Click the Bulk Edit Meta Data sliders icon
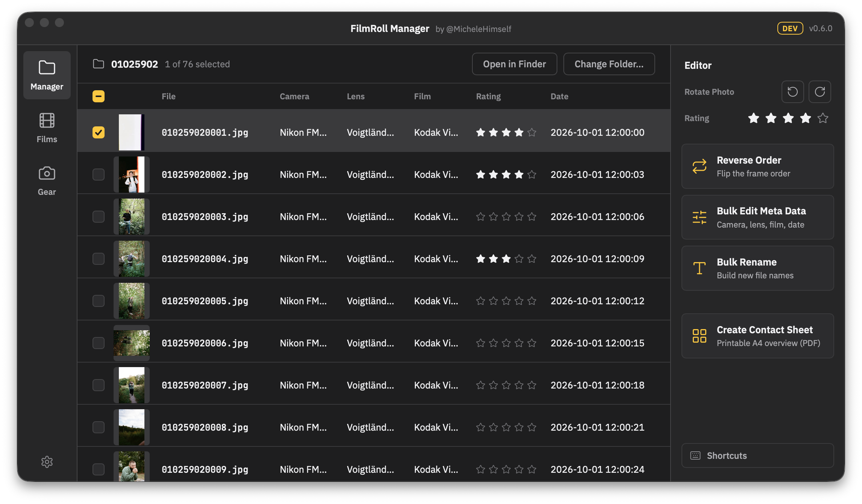Viewport: 862px width, 504px height. (x=700, y=217)
